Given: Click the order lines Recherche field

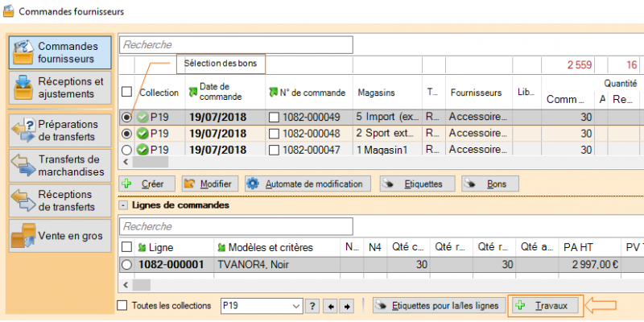Looking at the screenshot, I should pyautogui.click(x=236, y=226).
